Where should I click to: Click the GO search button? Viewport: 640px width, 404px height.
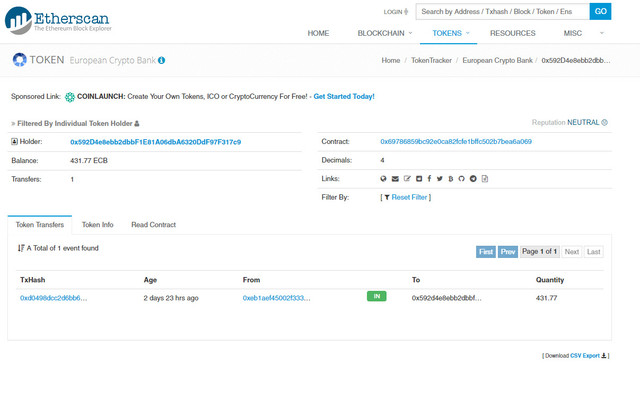click(x=600, y=11)
